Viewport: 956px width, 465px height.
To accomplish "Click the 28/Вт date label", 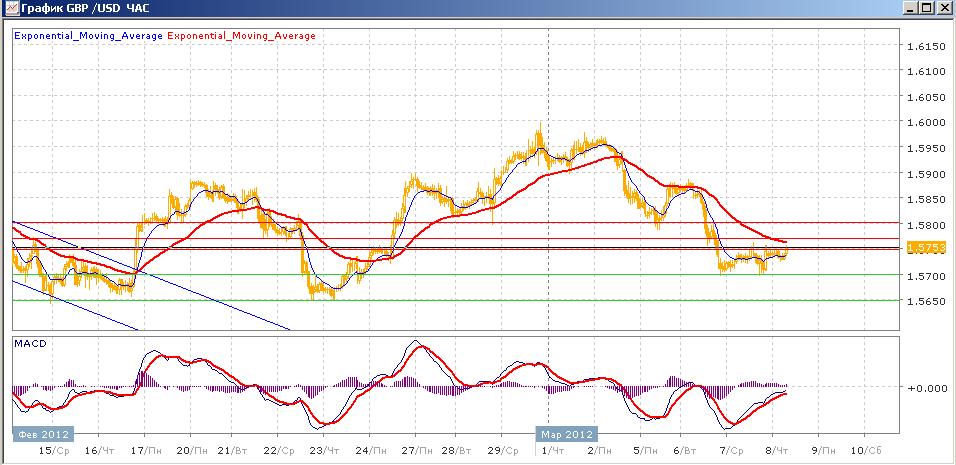I will point(458,451).
